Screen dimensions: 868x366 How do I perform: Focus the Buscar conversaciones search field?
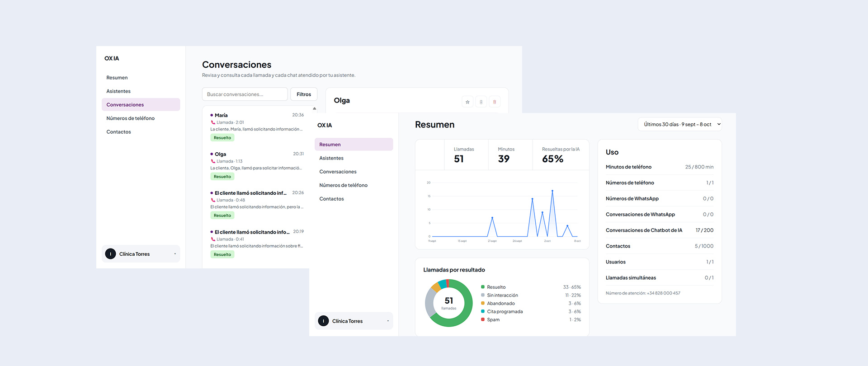pos(245,94)
